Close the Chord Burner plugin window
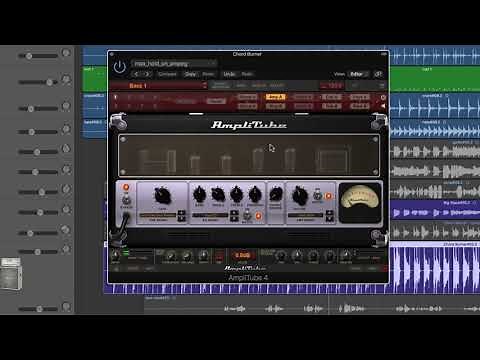The height and width of the screenshot is (360, 480). tap(112, 54)
